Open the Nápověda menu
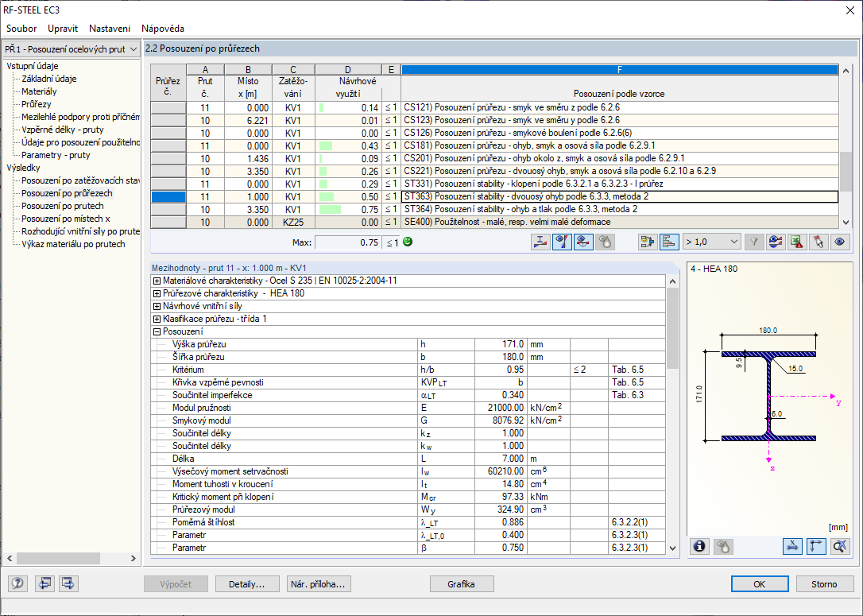 pyautogui.click(x=162, y=29)
